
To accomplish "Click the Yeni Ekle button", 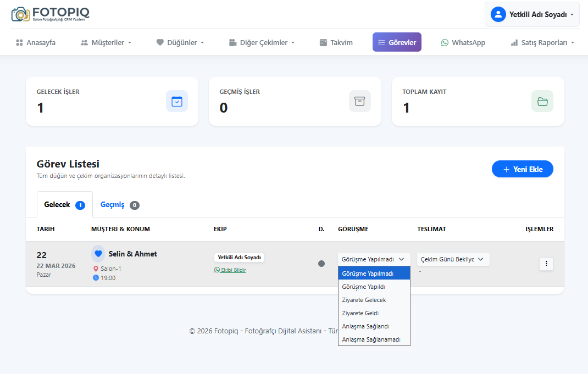I will (522, 169).
